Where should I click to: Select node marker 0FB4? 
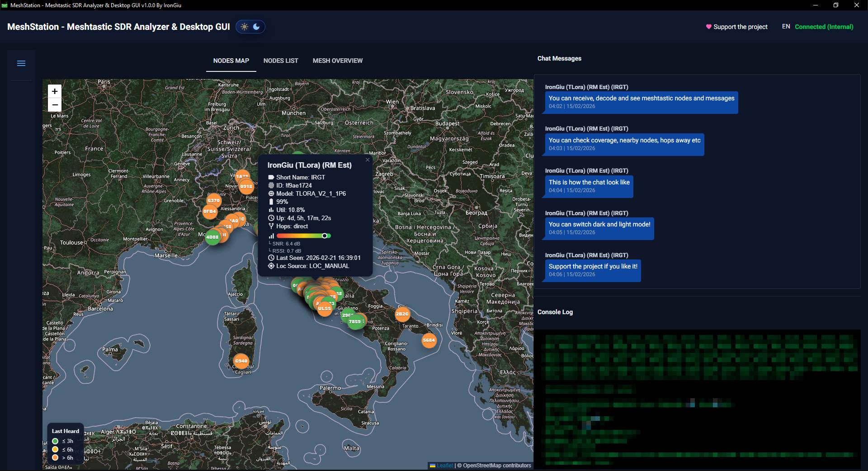coord(210,211)
